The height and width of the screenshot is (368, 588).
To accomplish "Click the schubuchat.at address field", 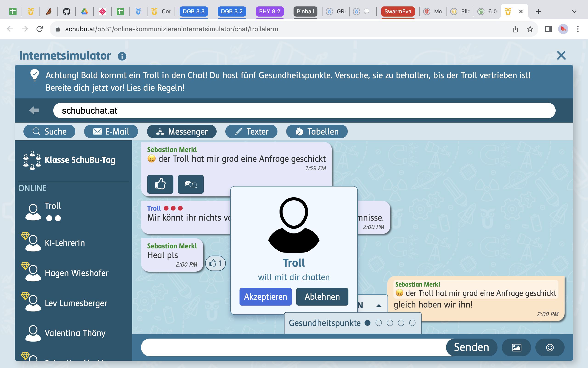I will 304,110.
